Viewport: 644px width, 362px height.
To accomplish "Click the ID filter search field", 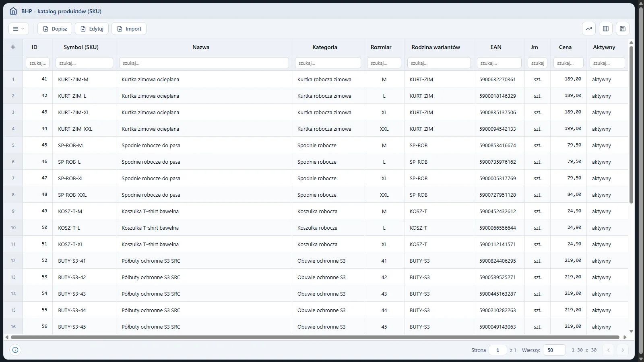I will (38, 63).
